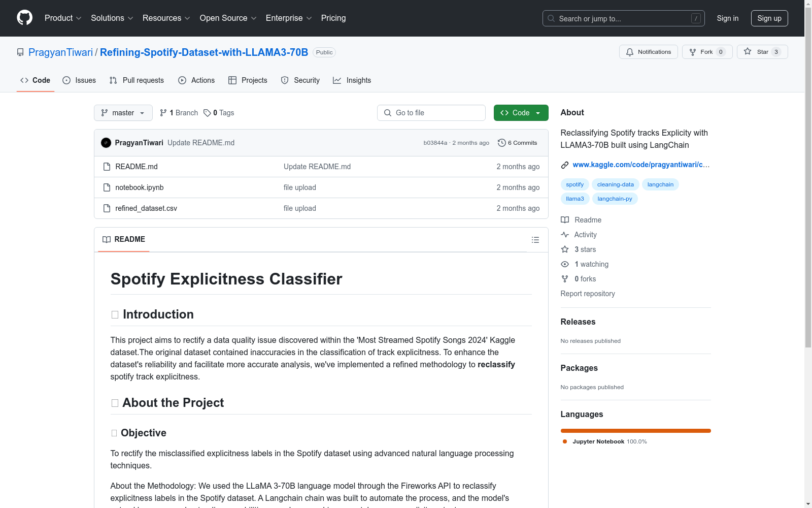The width and height of the screenshot is (812, 508).
Task: Click the llama3 topic tag
Action: (x=575, y=199)
